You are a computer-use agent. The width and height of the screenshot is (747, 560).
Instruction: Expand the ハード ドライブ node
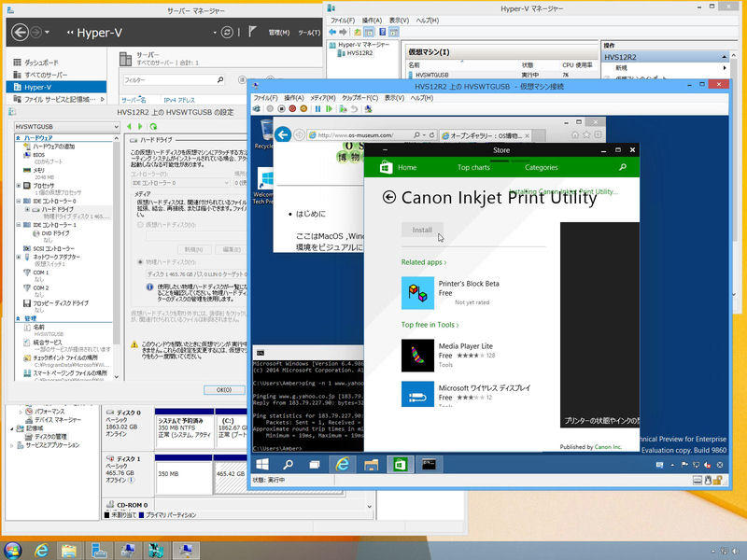coord(27,209)
